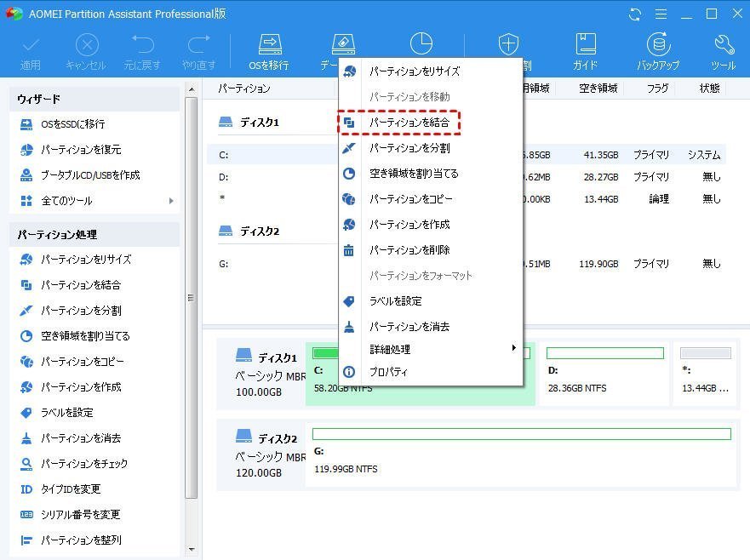The image size is (750, 560).
Task: Click the D: partition usage bar
Action: [604, 353]
